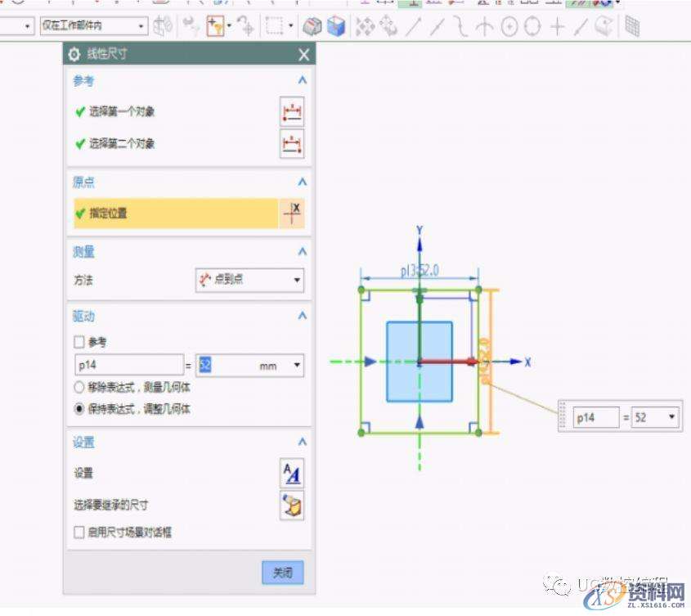Click the 关闭 button to close the dialog
Viewport: 691px width, 616px height.
coord(282,573)
